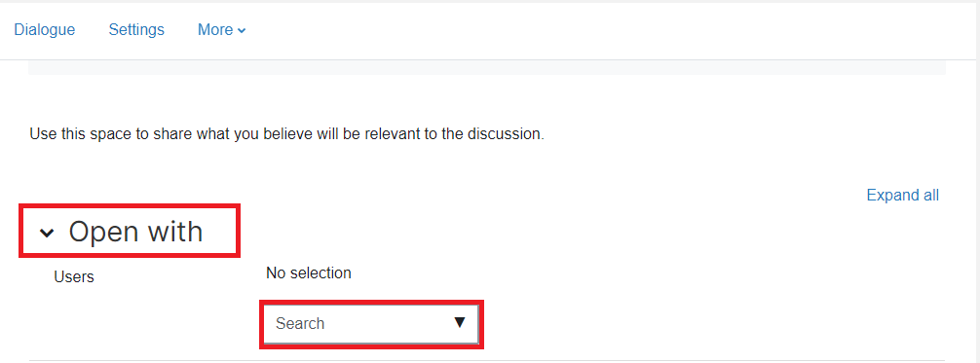Collapse the Open with section chevron
This screenshot has width=980, height=363.
tap(46, 233)
